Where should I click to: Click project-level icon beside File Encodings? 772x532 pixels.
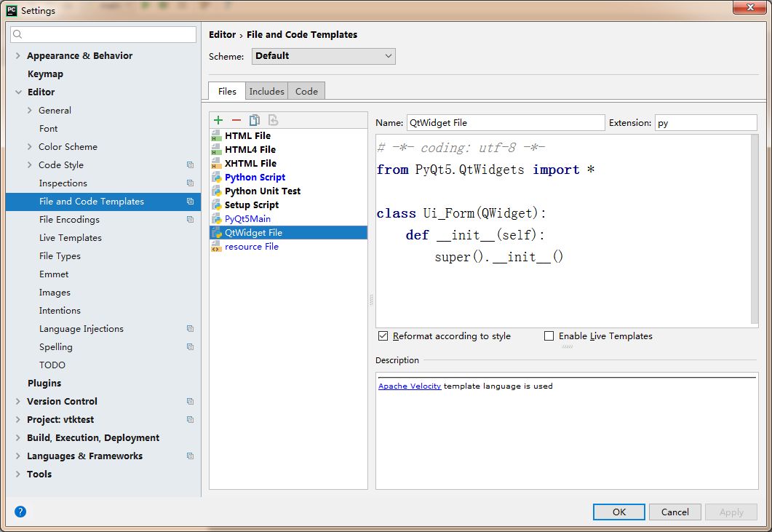pos(190,219)
